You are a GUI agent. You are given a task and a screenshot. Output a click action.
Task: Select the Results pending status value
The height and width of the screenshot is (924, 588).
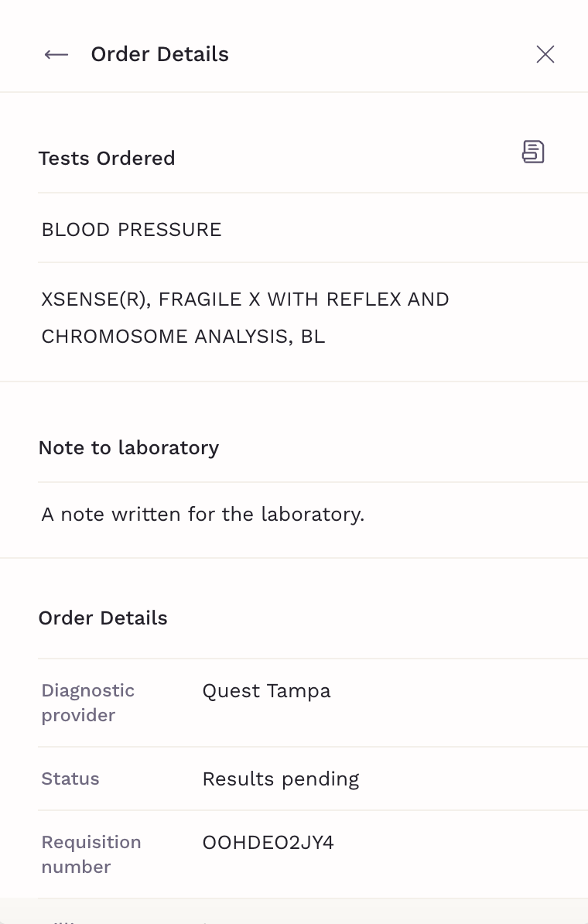click(x=280, y=779)
